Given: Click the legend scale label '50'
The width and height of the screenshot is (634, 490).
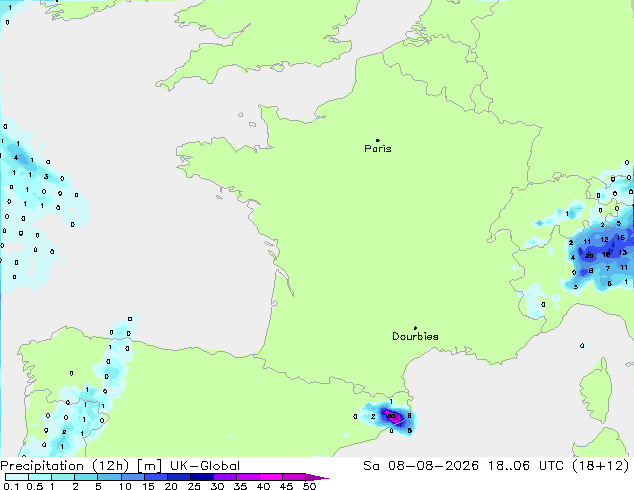Looking at the screenshot, I should pos(309,486).
